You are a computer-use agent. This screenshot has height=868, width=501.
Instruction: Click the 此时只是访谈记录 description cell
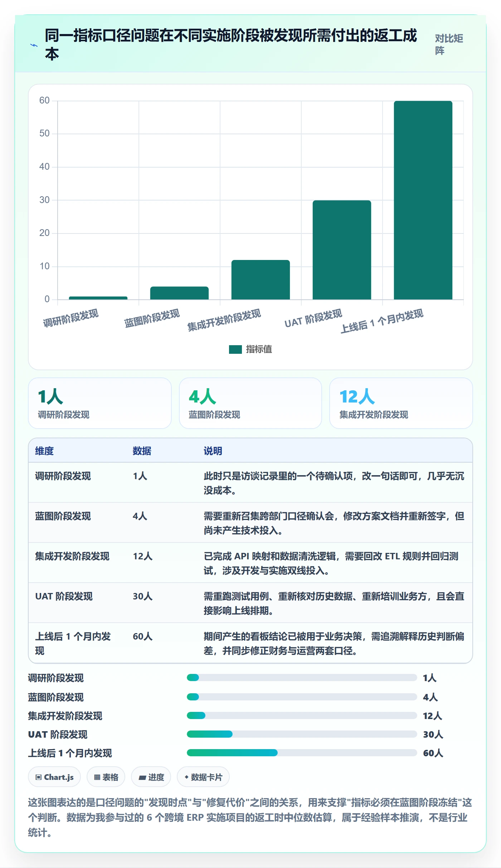click(334, 483)
